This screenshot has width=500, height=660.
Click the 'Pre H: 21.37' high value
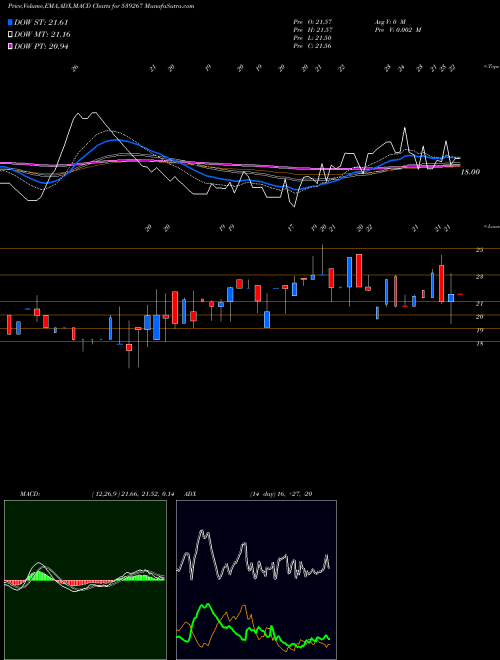point(313,30)
